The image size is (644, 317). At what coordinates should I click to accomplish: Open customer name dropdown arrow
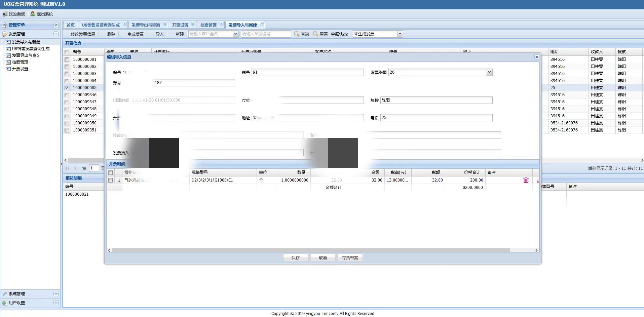[235, 34]
